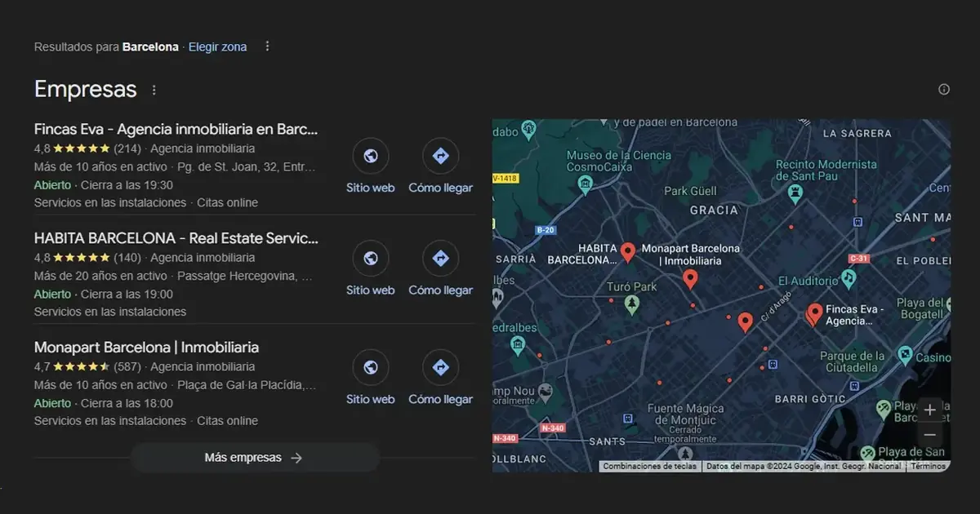Click the Términos link on the map
980x514 pixels.
point(928,467)
